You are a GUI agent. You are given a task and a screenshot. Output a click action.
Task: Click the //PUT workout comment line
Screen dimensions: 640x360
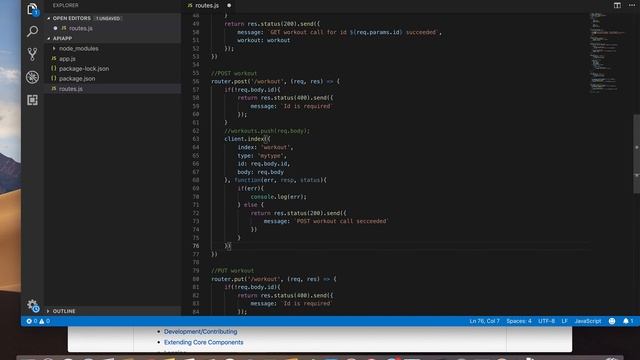tap(232, 271)
